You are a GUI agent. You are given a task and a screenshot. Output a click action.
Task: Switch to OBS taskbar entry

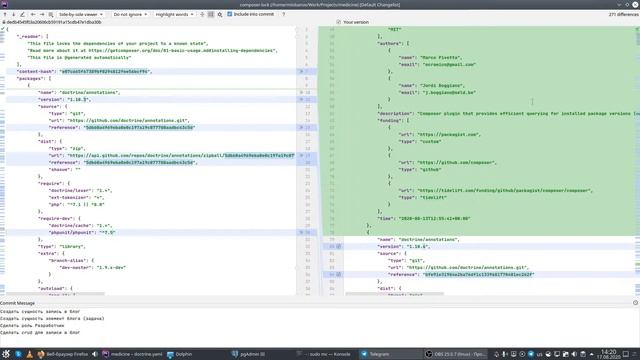[x=455, y=354]
